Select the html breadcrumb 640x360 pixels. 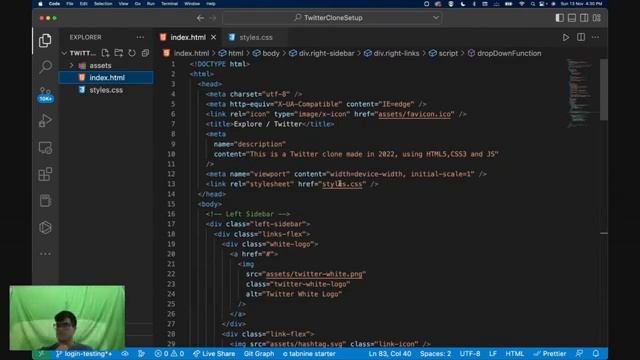point(236,53)
